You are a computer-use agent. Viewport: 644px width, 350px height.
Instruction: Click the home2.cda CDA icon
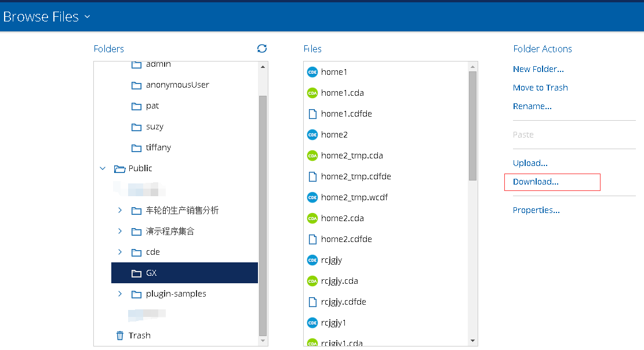point(312,218)
